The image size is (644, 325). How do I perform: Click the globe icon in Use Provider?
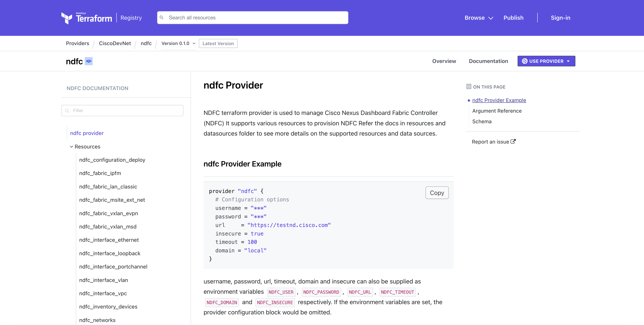click(524, 61)
